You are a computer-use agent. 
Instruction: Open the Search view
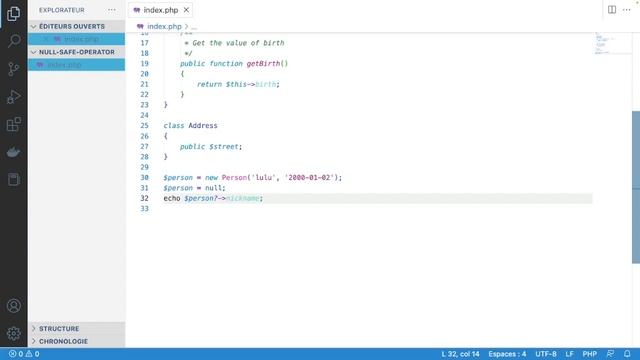[13, 41]
